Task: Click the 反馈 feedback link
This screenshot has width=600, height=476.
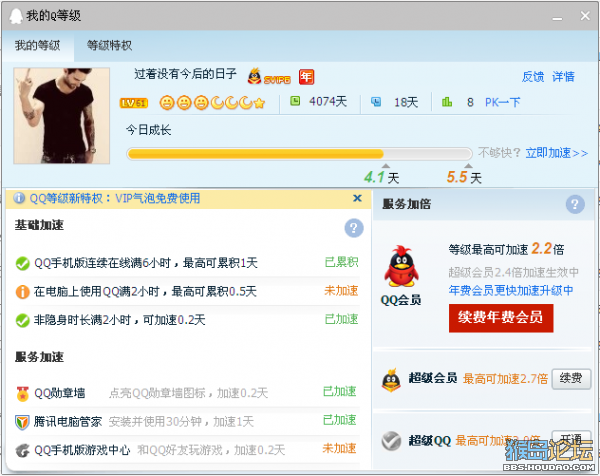Action: point(533,77)
